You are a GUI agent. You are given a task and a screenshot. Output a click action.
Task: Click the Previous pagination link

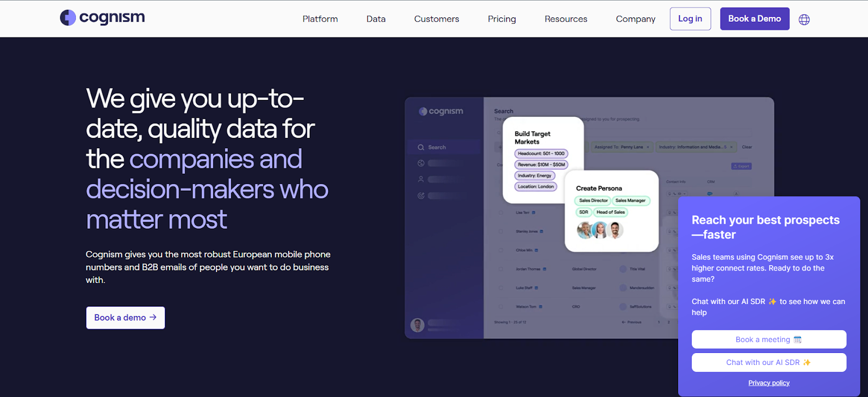coord(631,322)
